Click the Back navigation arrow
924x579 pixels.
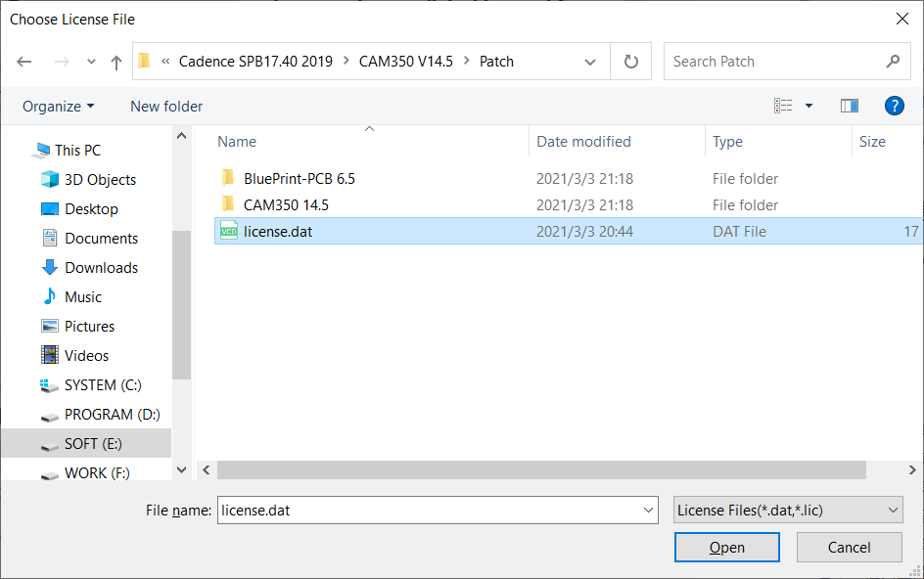pyautogui.click(x=23, y=61)
